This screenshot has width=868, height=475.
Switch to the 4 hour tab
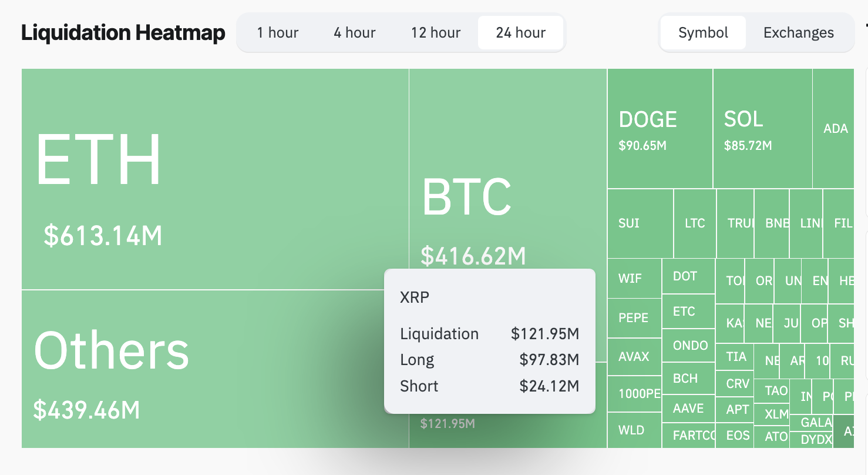coord(354,32)
